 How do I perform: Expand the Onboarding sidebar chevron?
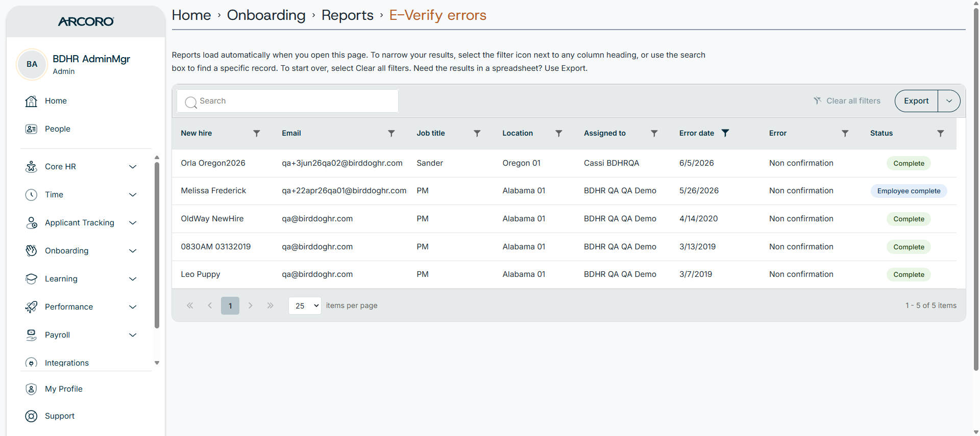point(133,251)
